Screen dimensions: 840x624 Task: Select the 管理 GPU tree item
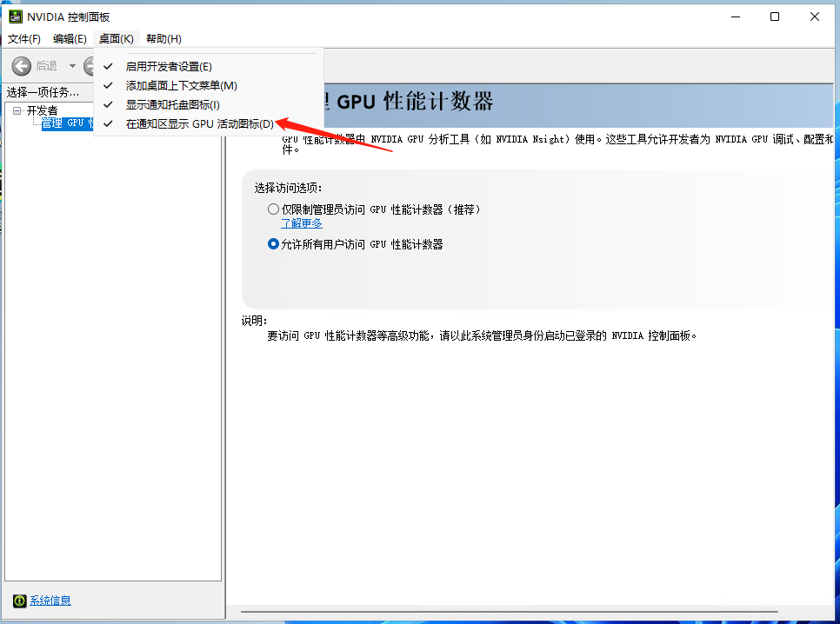click(68, 123)
